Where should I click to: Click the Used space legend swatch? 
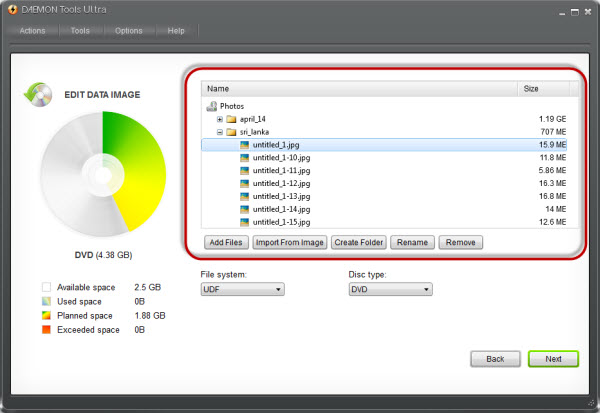tap(46, 301)
